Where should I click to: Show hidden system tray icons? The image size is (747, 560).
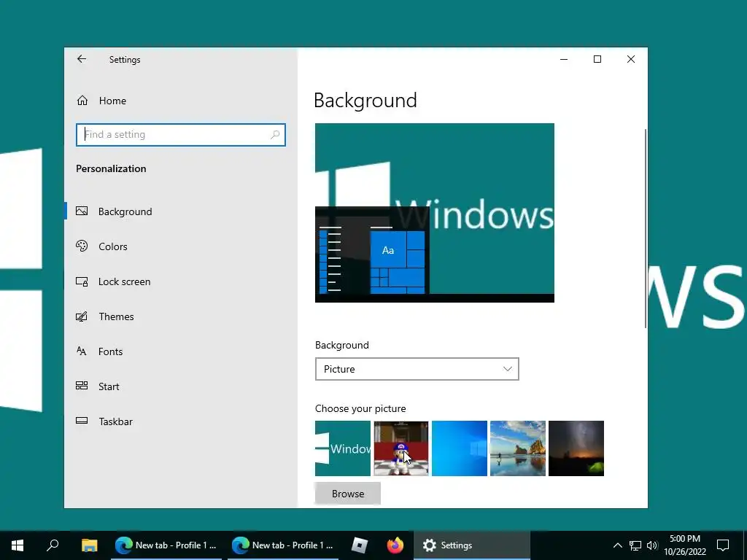tap(617, 545)
